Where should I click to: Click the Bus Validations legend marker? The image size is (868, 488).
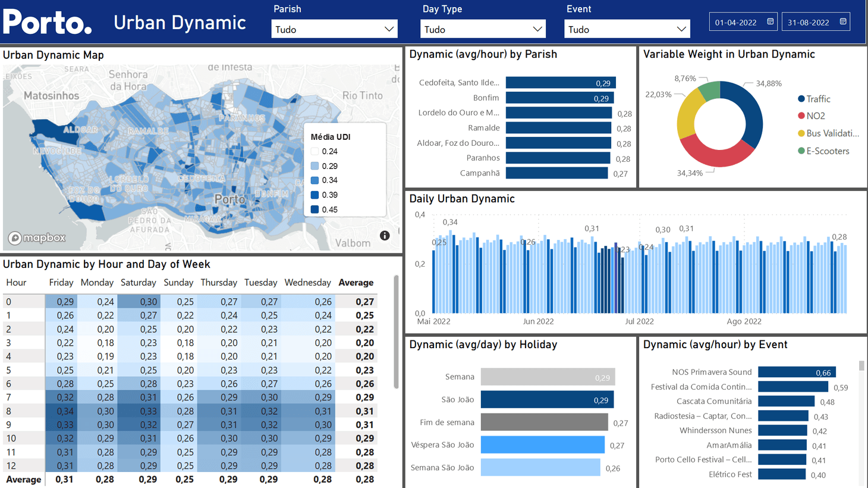coord(801,133)
